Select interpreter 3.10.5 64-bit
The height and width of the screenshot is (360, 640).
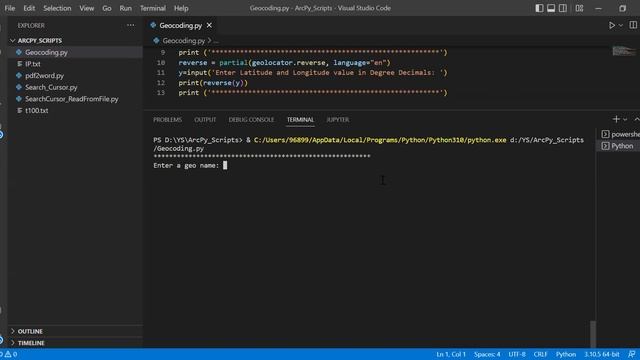click(601, 354)
